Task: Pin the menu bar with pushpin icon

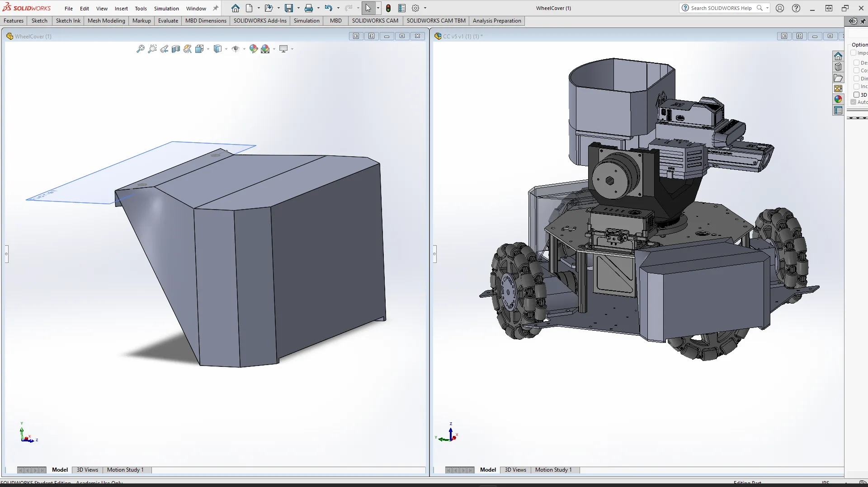Action: (216, 8)
